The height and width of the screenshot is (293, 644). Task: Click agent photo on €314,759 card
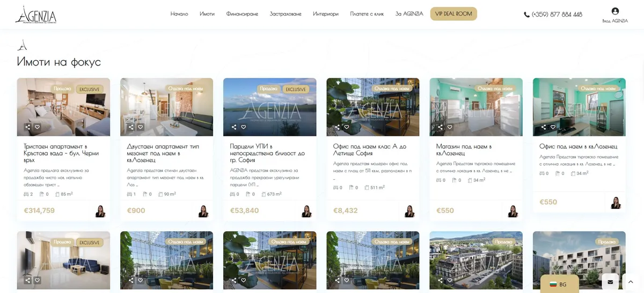tap(100, 211)
